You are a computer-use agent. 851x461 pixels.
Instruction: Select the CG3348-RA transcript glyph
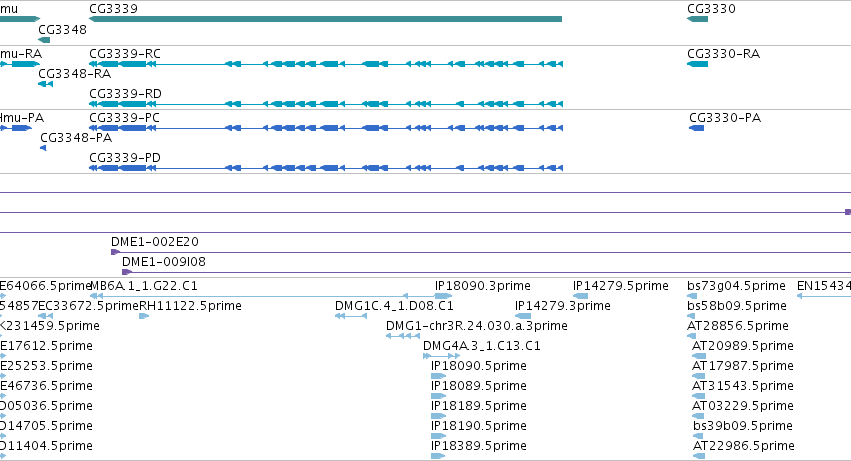(45, 84)
